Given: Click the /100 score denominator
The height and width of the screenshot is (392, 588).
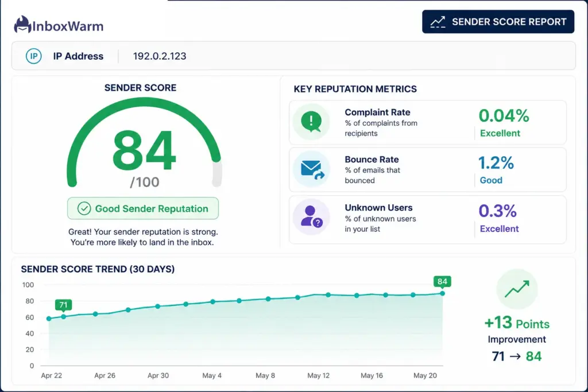Looking at the screenshot, I should pyautogui.click(x=144, y=182).
